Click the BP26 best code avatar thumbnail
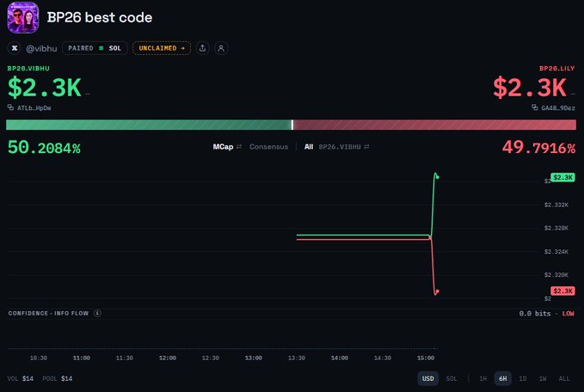This screenshot has height=392, width=584. (23, 17)
